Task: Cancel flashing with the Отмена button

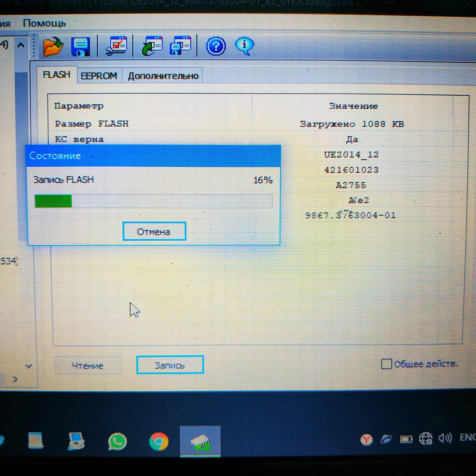Action: coord(154,231)
